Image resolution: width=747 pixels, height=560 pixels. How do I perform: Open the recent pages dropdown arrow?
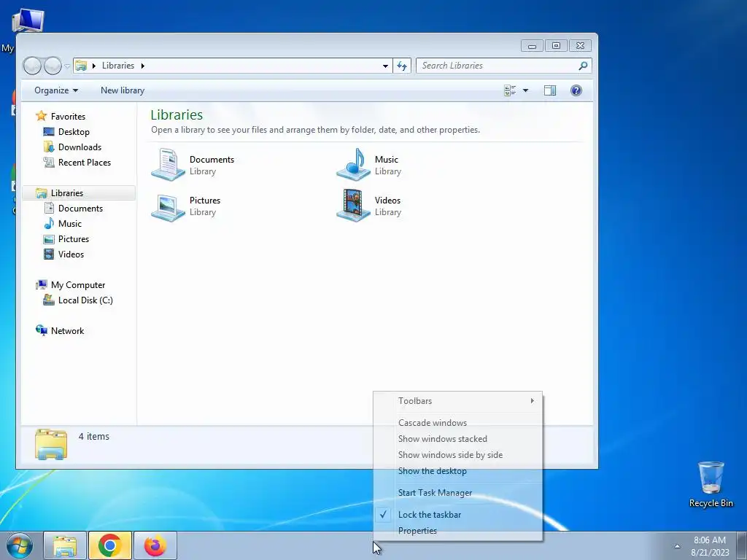67,66
